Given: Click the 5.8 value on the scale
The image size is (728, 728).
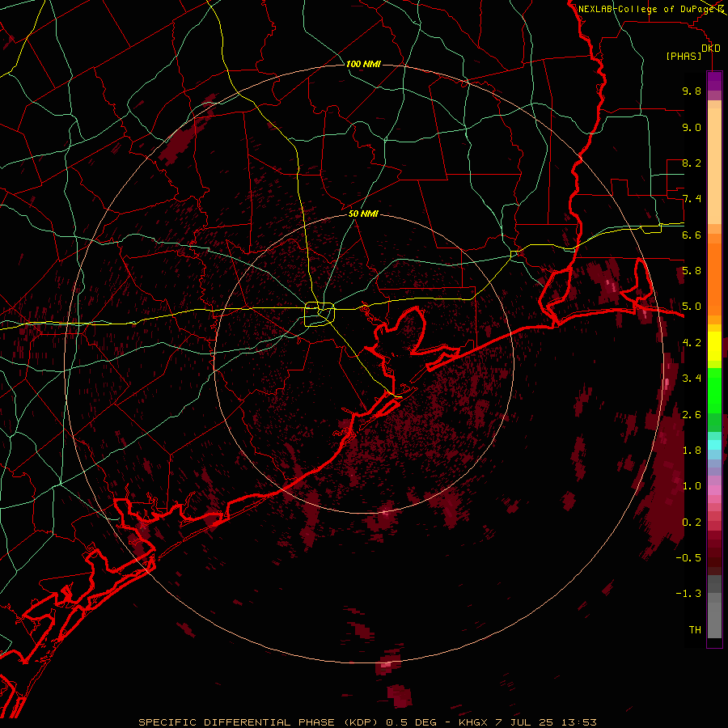Looking at the screenshot, I should 692,271.
